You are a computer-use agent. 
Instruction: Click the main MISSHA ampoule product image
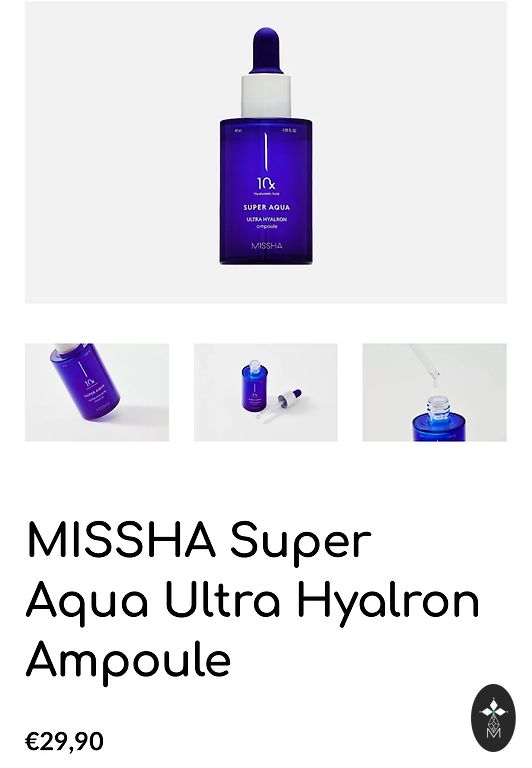(266, 152)
